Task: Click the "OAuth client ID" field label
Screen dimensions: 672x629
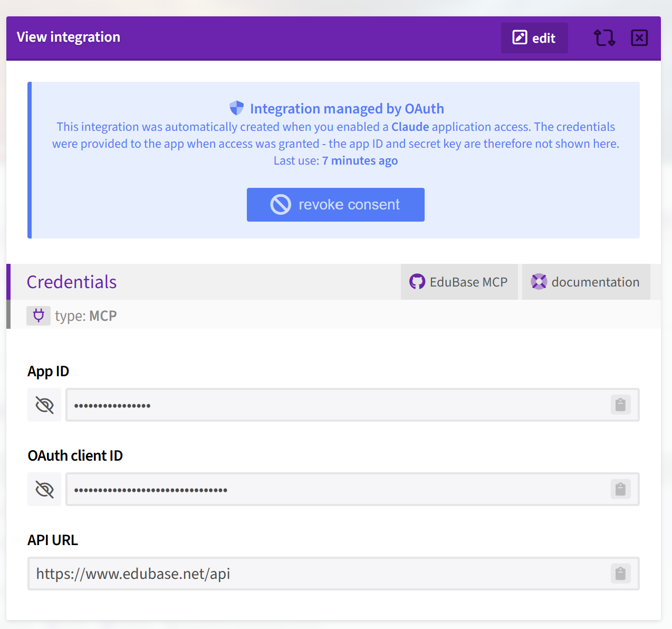Action: click(75, 455)
